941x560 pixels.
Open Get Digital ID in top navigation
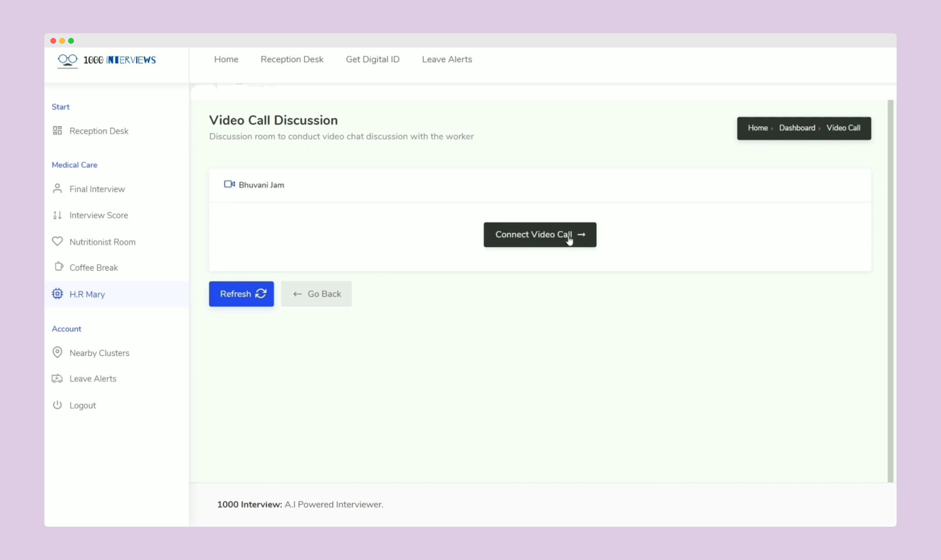372,59
